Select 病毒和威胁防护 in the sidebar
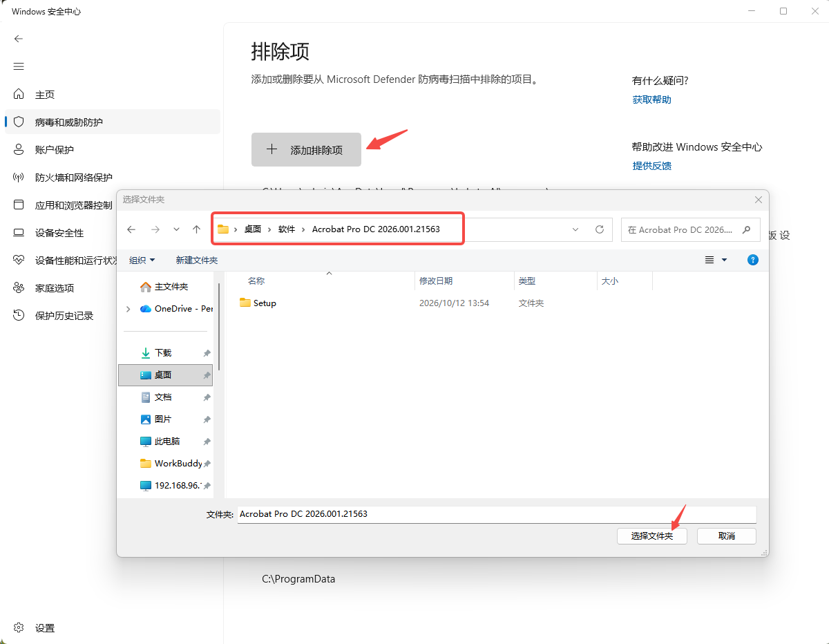 (113, 122)
